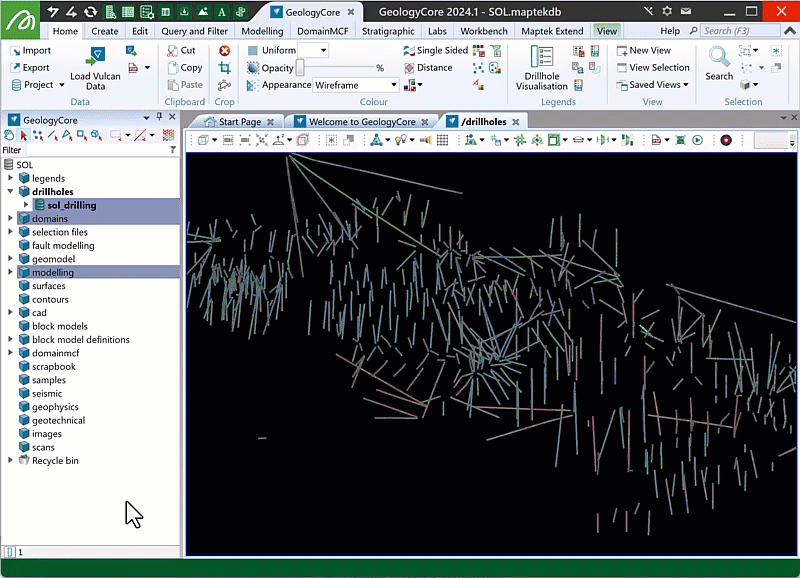The image size is (800, 578).
Task: Click the Search (F3) input field
Action: click(x=740, y=31)
